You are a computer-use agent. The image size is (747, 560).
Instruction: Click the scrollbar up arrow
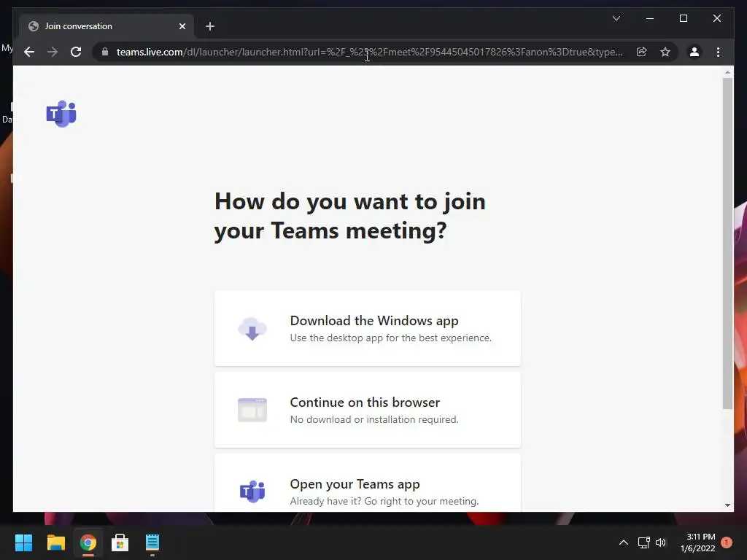pyautogui.click(x=727, y=72)
